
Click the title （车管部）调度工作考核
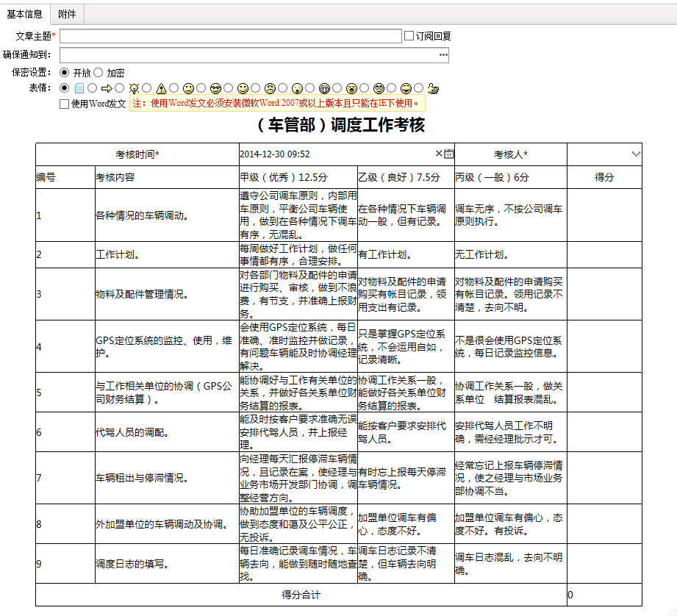pyautogui.click(x=338, y=125)
